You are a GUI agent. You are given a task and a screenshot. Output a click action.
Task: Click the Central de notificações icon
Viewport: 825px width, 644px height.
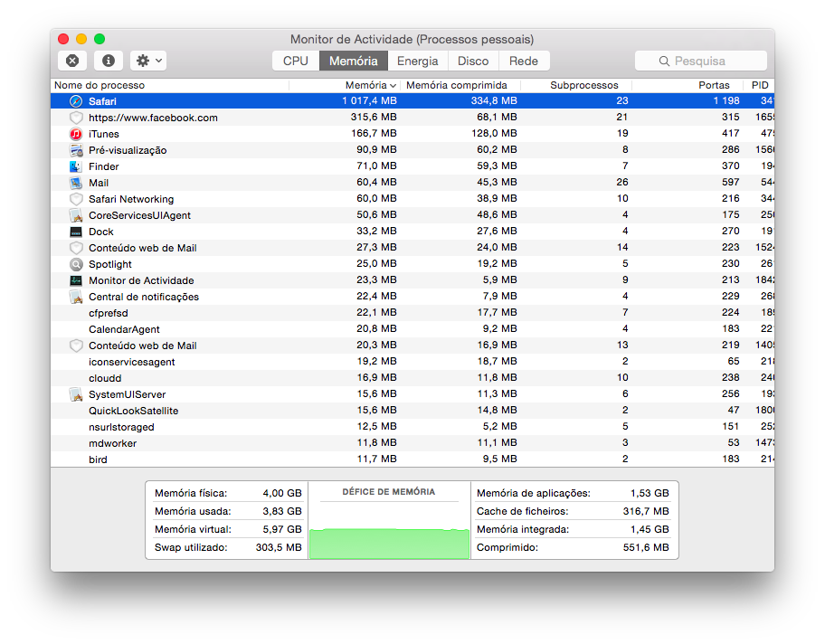tap(76, 297)
